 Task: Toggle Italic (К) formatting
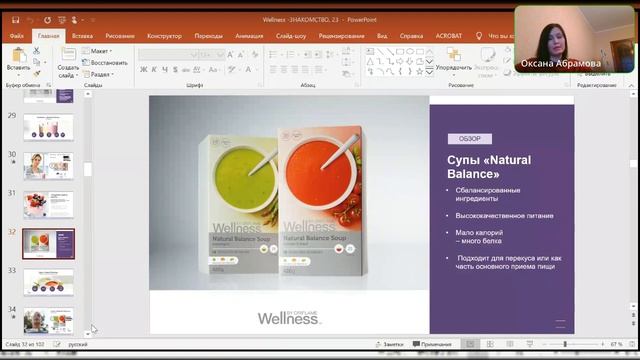click(x=154, y=70)
